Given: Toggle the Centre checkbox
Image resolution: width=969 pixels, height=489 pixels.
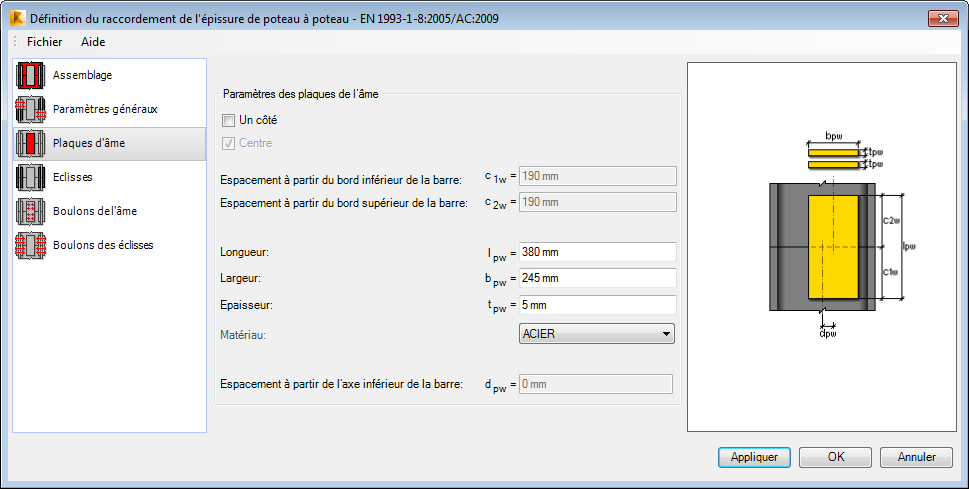Looking at the screenshot, I should (229, 143).
